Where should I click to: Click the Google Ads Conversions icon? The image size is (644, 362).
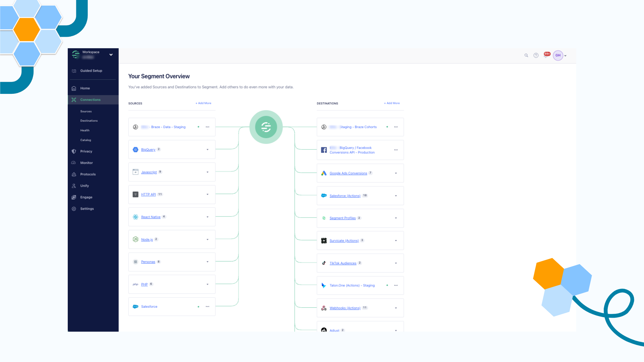pyautogui.click(x=324, y=173)
